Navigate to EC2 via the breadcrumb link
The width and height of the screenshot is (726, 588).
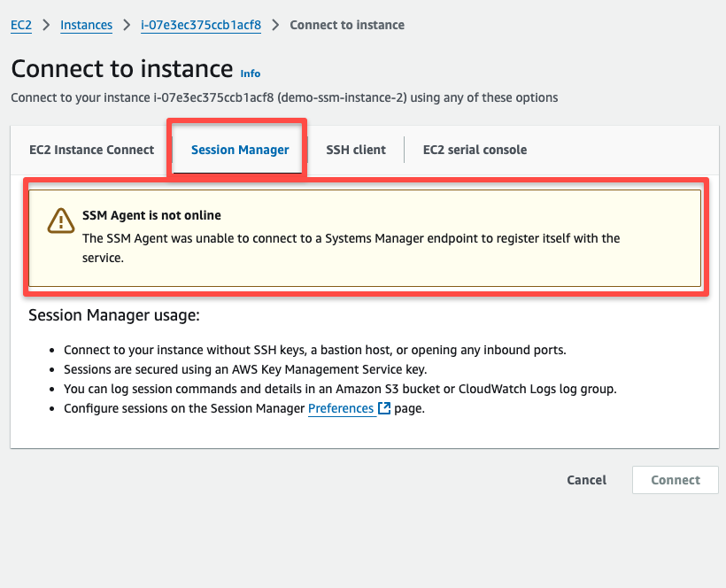click(x=20, y=25)
